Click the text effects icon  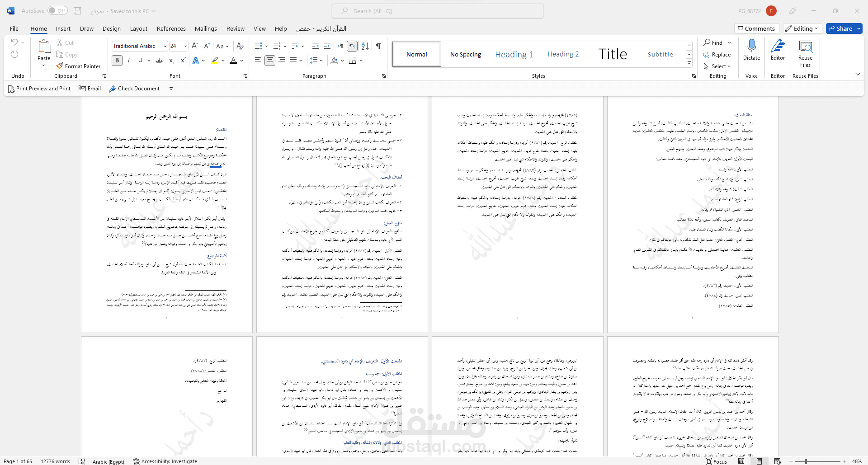tap(196, 60)
